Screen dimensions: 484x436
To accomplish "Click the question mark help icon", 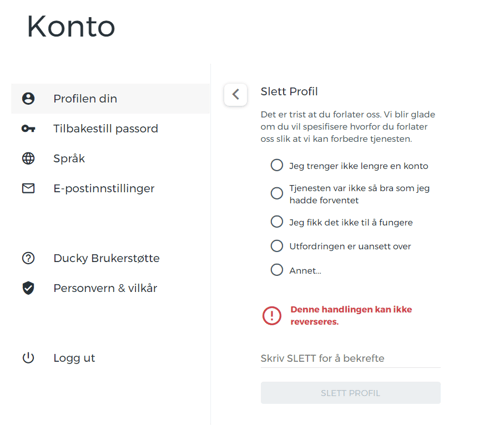I will (28, 258).
